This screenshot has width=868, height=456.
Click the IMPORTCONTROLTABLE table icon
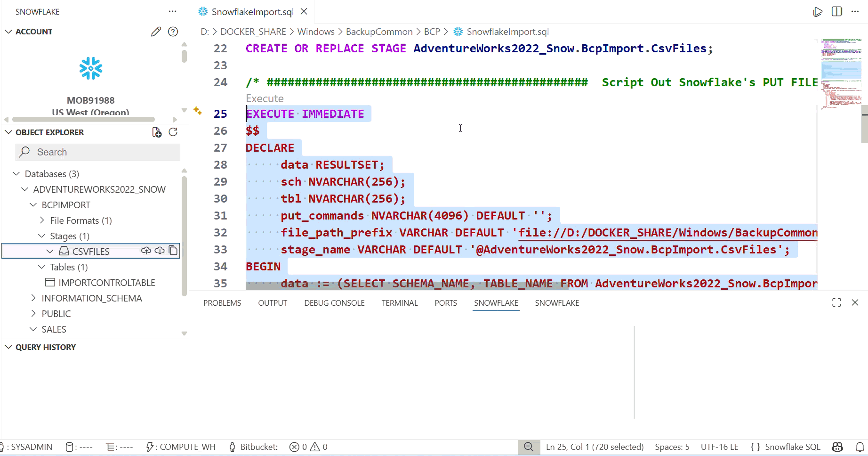(x=50, y=282)
